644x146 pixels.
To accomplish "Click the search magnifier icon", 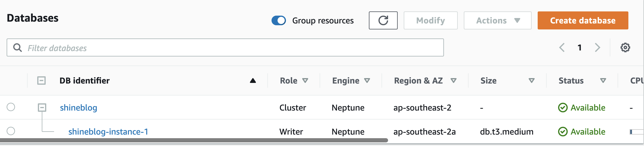I will tap(18, 48).
